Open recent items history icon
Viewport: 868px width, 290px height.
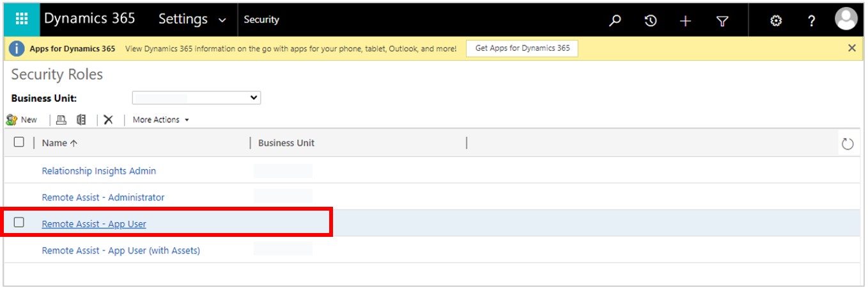coord(651,21)
